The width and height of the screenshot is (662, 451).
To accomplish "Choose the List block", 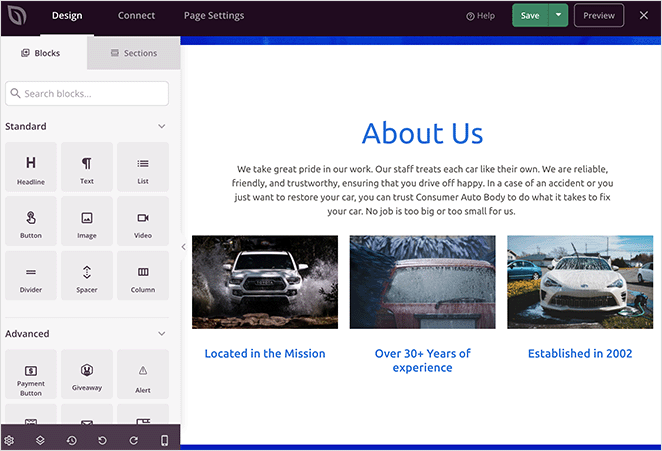I will [x=143, y=167].
